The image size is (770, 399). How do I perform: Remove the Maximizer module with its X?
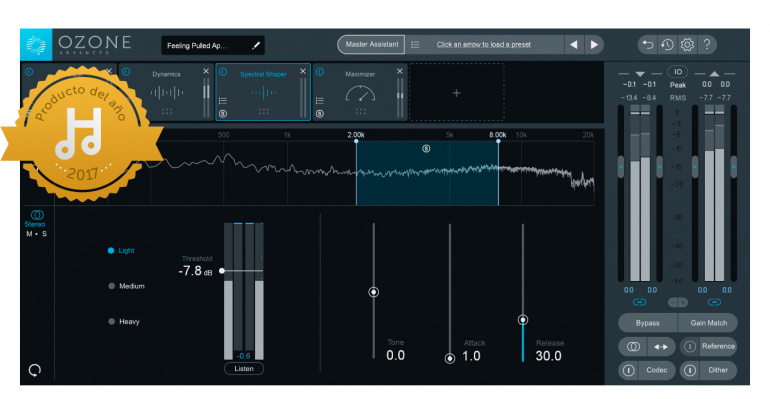(x=400, y=72)
